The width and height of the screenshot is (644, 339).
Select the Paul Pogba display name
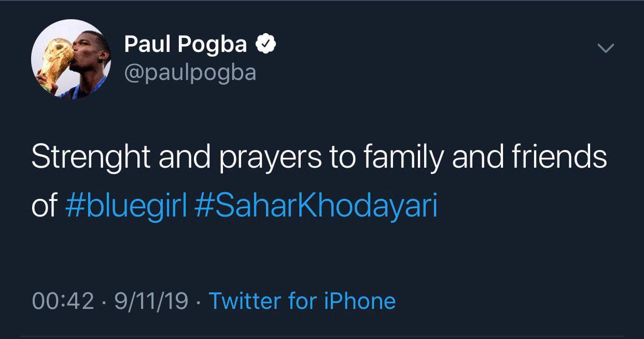pos(186,45)
